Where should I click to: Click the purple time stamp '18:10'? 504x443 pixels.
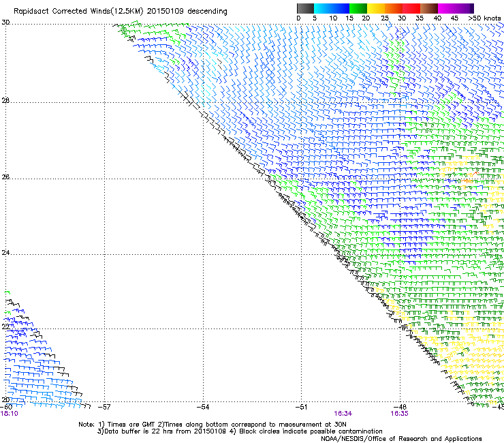pyautogui.click(x=10, y=414)
